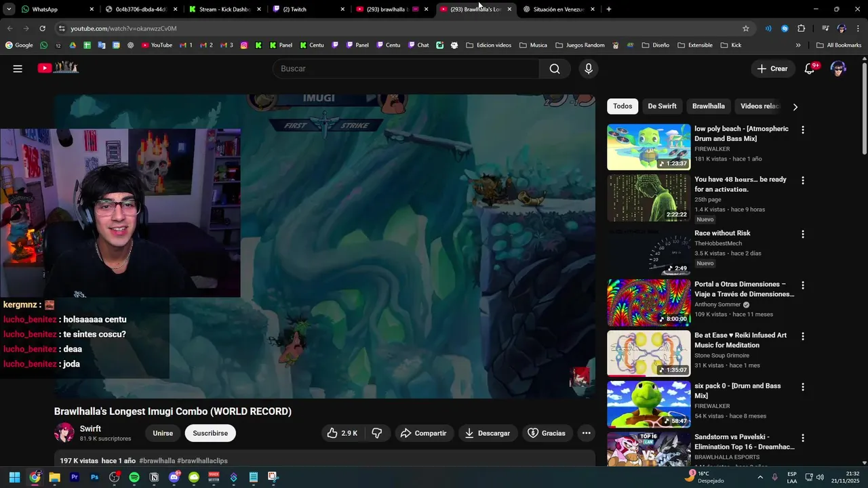
Task: Open Portal a Otras Dimensiones thumbnail
Action: tap(648, 302)
